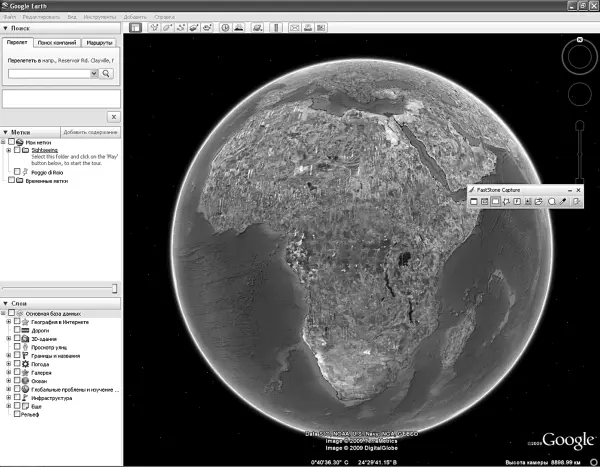Screen dimensions: 600x467
Task: Minimize the FastStone Capture panel
Action: 570,190
